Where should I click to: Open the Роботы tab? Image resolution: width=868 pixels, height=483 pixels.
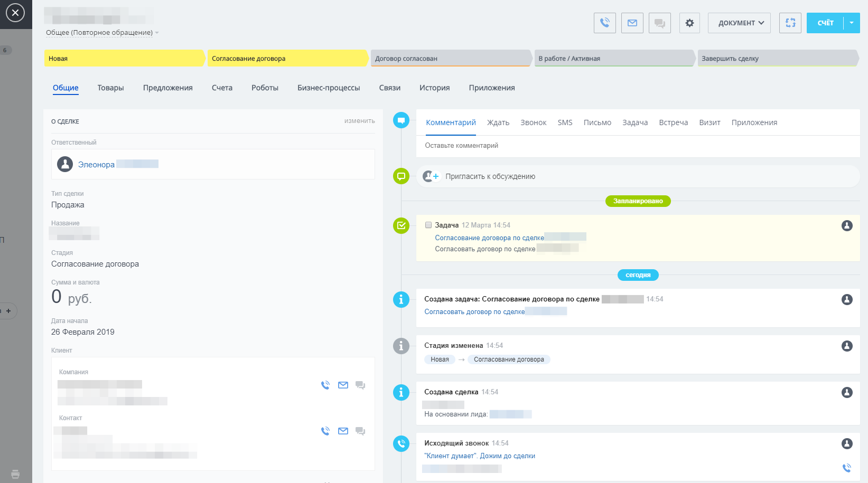tap(265, 88)
